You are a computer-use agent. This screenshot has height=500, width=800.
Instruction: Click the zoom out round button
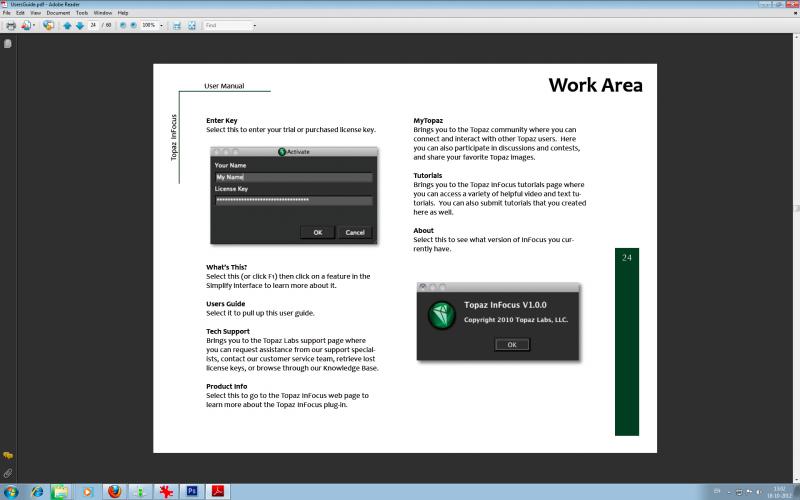pos(123,26)
